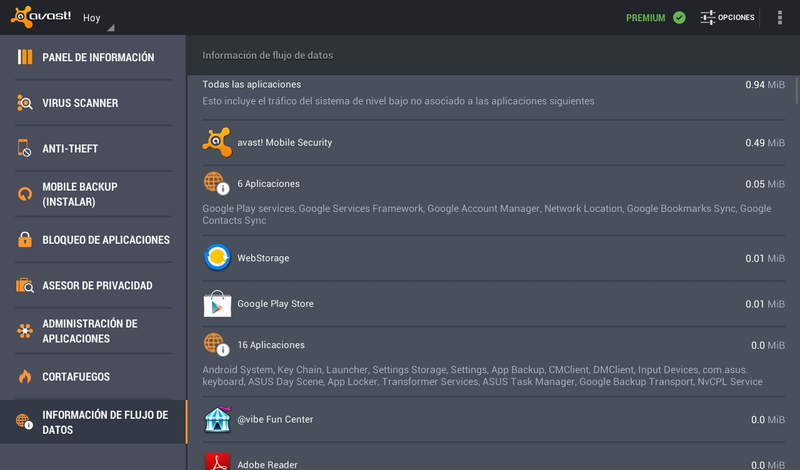Select @vibe Fun Center row label
The image size is (800, 470).
pos(275,419)
